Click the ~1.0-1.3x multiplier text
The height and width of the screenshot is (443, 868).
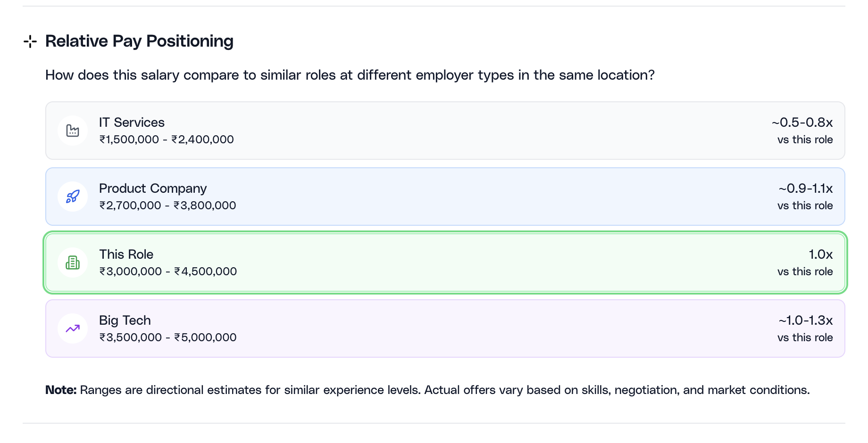point(805,320)
